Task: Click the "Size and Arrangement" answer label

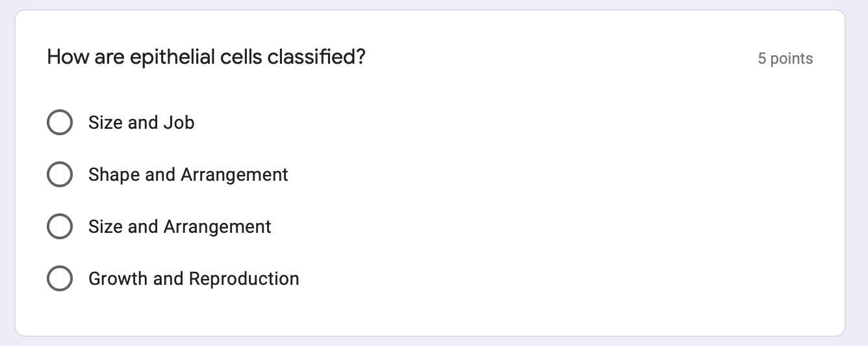Action: [179, 226]
